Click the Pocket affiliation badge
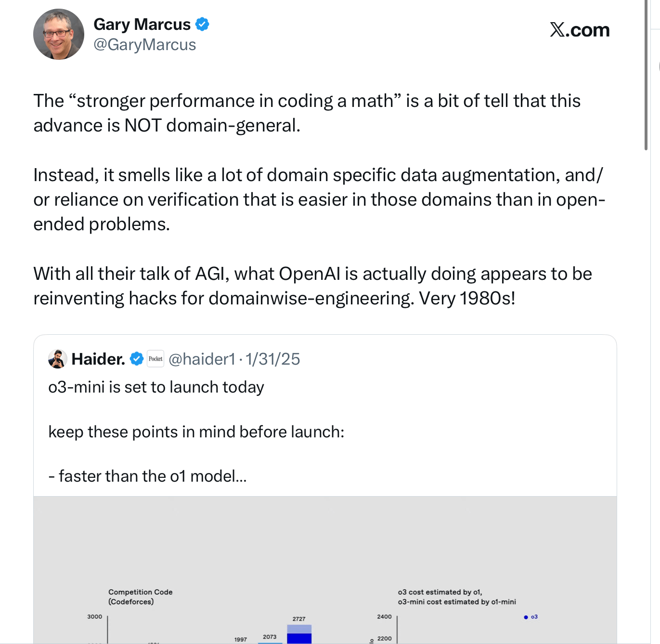This screenshot has width=660, height=644. tap(155, 359)
